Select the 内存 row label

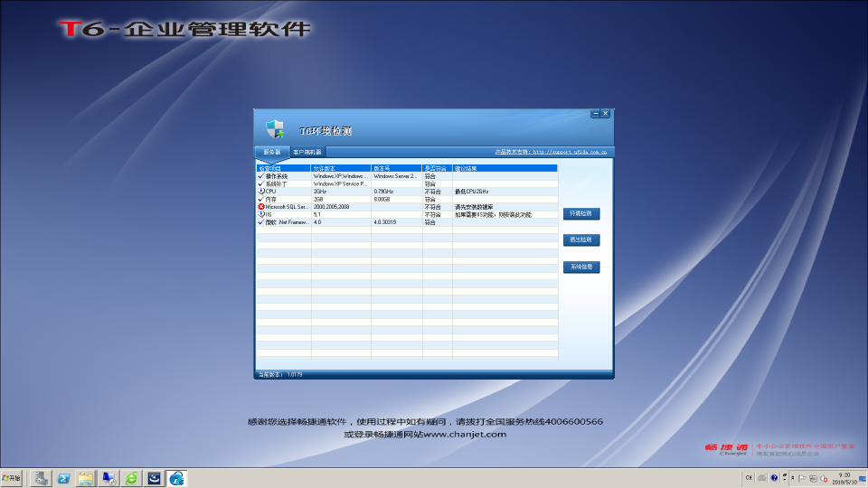click(x=270, y=199)
